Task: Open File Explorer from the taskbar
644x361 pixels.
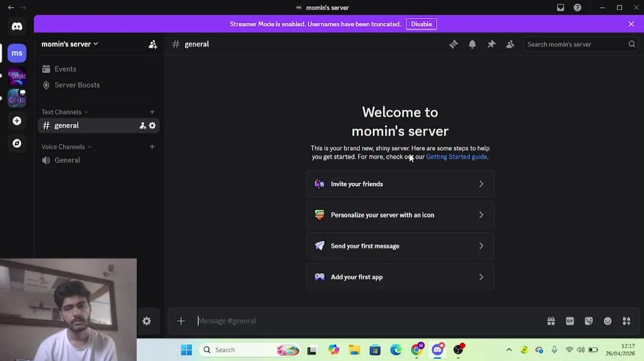Action: [x=355, y=350]
